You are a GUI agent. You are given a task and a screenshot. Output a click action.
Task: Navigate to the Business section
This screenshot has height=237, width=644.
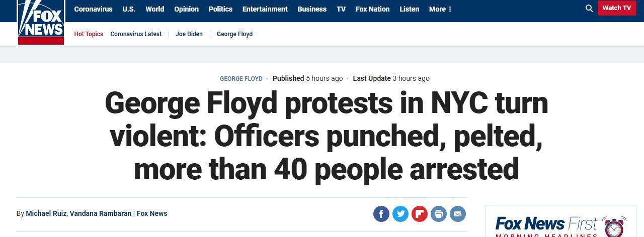click(312, 9)
